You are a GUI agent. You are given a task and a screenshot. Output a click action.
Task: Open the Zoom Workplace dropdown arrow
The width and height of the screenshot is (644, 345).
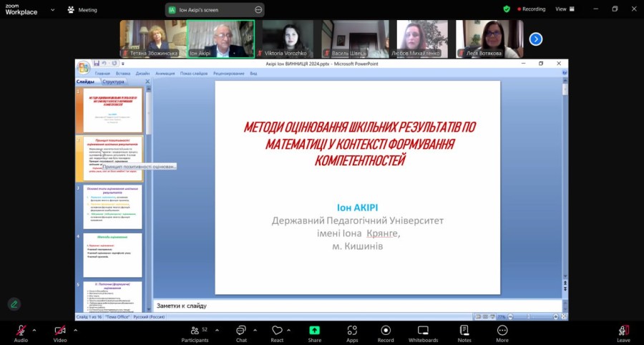click(52, 9)
